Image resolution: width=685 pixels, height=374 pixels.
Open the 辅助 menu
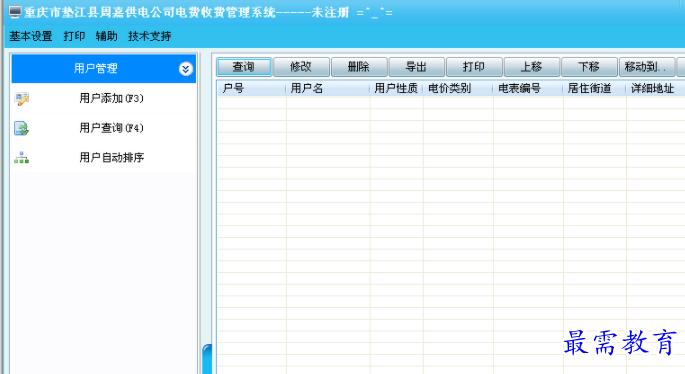click(107, 36)
